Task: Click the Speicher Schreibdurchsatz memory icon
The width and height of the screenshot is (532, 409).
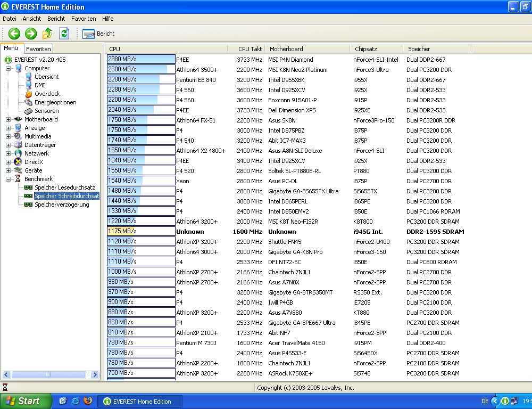Action: pos(29,196)
